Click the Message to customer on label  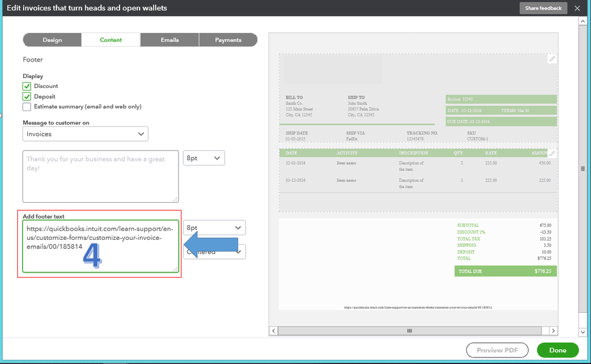tap(56, 123)
